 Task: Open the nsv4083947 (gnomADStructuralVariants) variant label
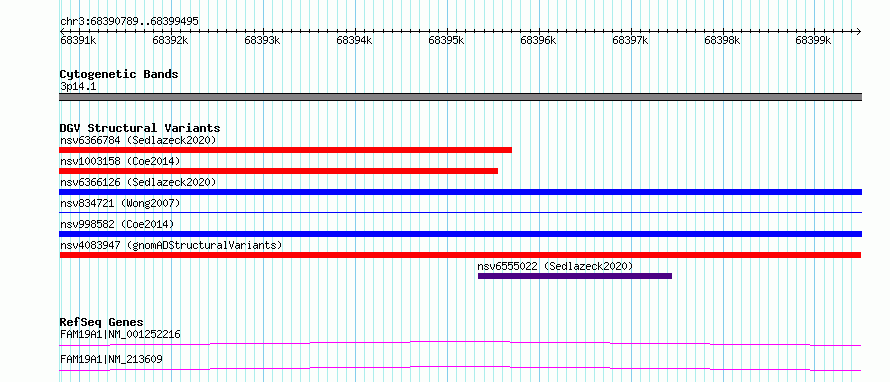pos(171,245)
